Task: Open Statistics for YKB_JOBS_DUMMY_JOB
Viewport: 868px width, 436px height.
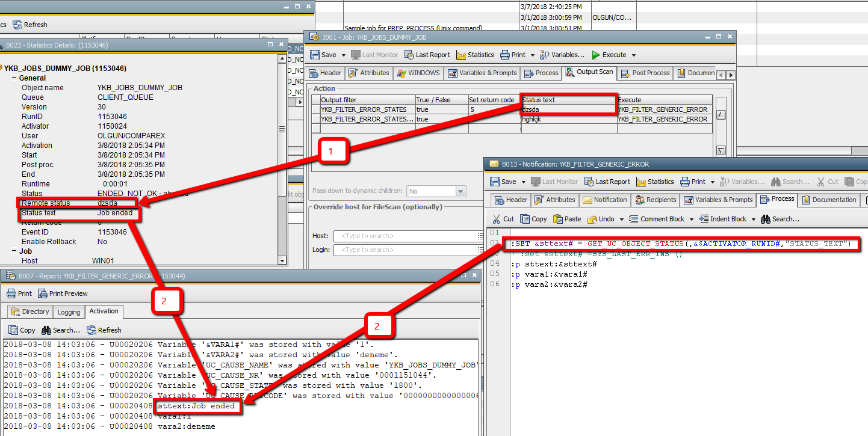Action: pyautogui.click(x=475, y=54)
